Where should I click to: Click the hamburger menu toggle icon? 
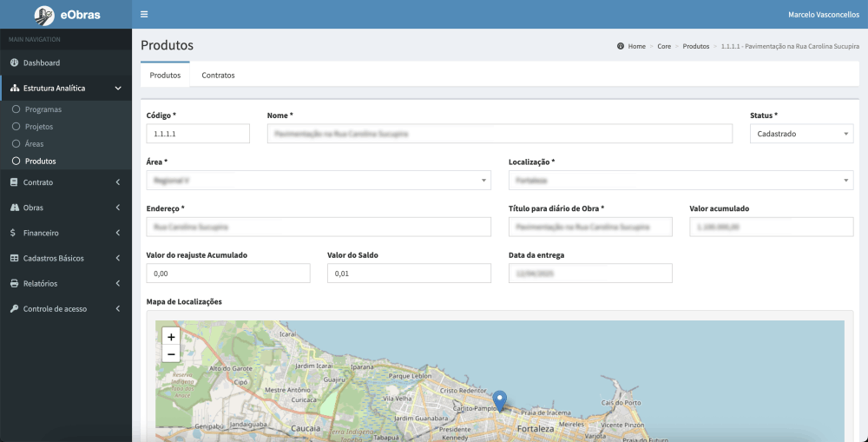(x=144, y=14)
